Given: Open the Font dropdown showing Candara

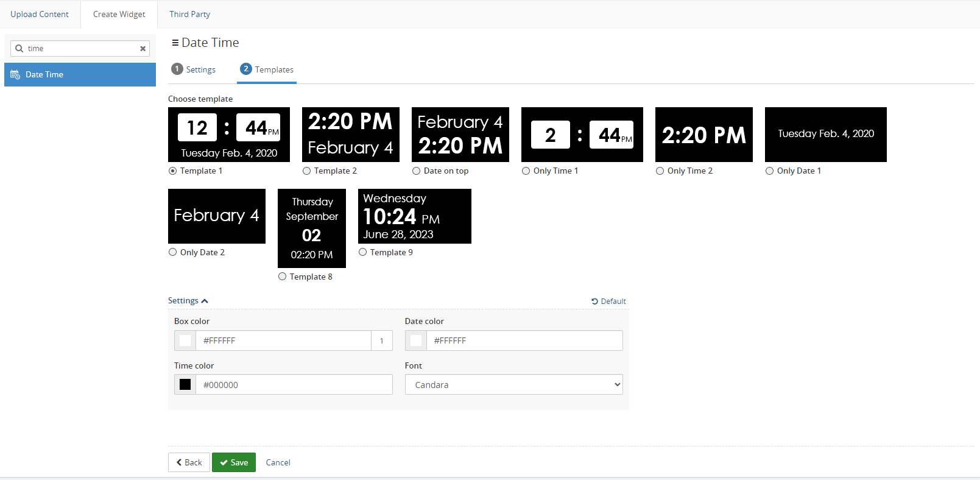Looking at the screenshot, I should click(x=514, y=384).
